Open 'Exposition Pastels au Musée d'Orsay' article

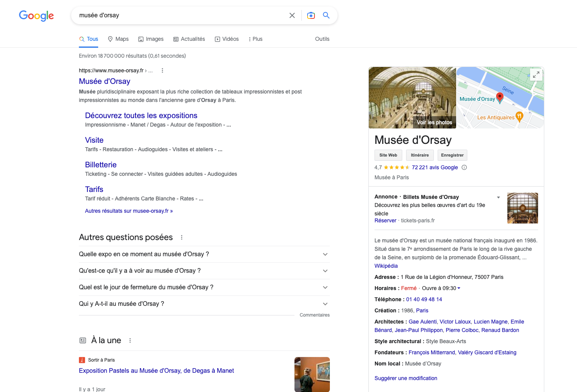(156, 370)
